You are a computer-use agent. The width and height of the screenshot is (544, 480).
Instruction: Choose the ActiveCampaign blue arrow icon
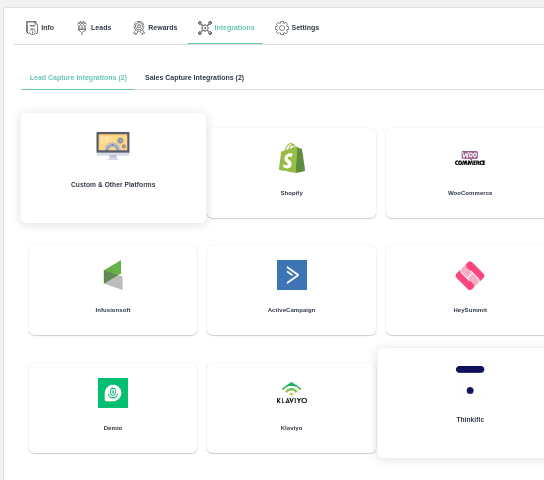tap(292, 275)
